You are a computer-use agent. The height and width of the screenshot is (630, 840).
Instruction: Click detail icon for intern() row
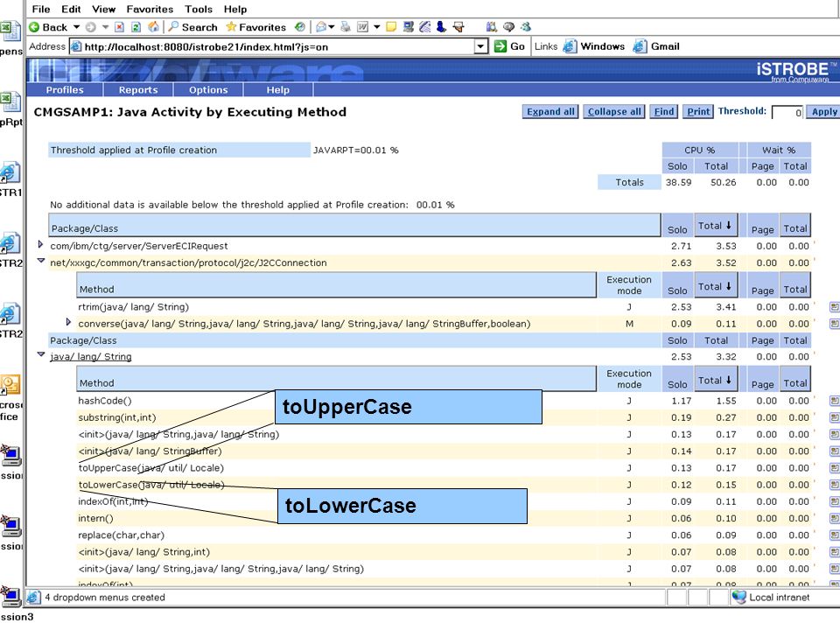point(834,518)
